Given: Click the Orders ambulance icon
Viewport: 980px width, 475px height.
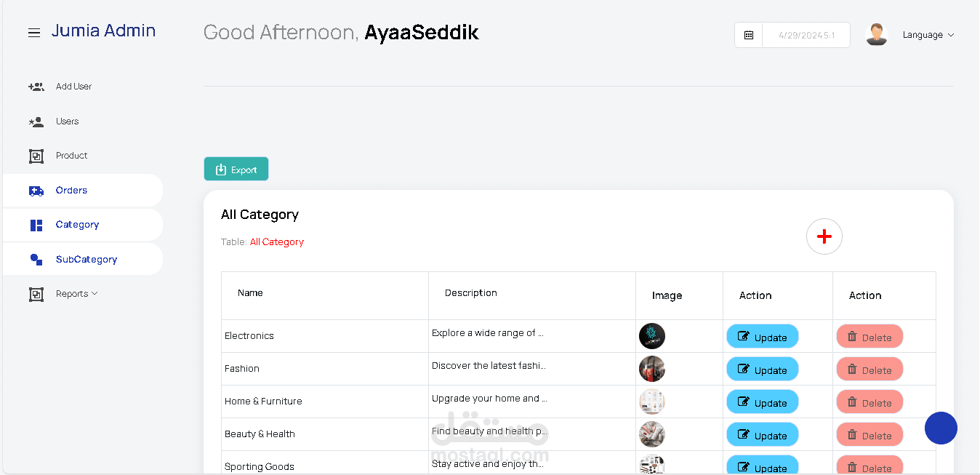Looking at the screenshot, I should pyautogui.click(x=36, y=191).
